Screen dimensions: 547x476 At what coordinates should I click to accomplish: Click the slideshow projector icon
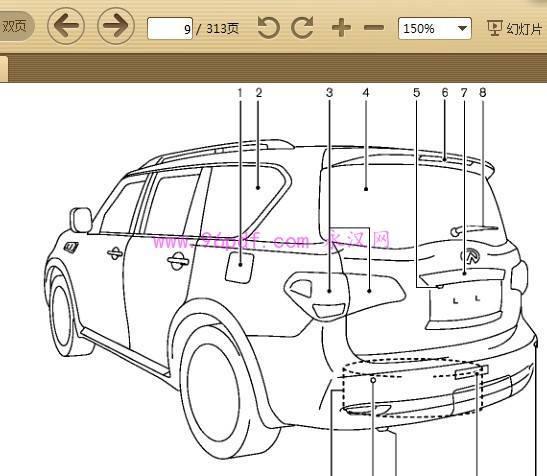point(494,28)
